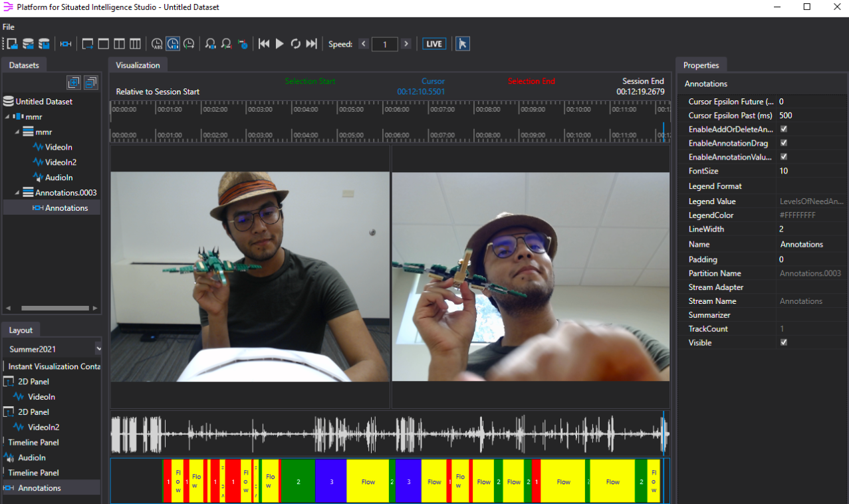The width and height of the screenshot is (849, 504).
Task: Click the skip-to-end playback icon
Action: [x=312, y=44]
